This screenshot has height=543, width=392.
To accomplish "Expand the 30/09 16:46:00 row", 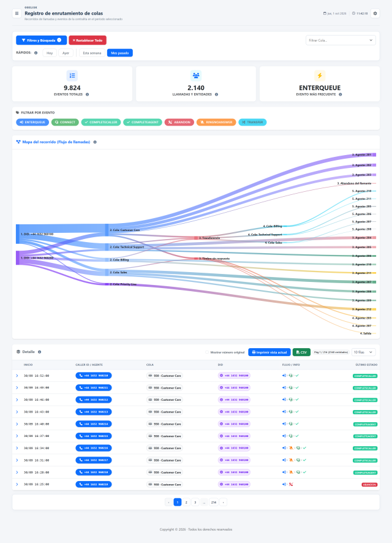I will point(17,400).
